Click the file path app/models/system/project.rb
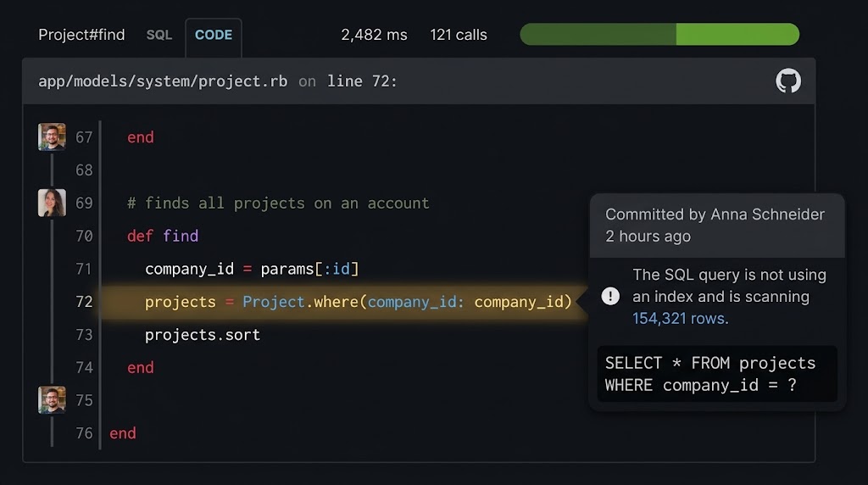This screenshot has width=868, height=485. click(x=163, y=81)
